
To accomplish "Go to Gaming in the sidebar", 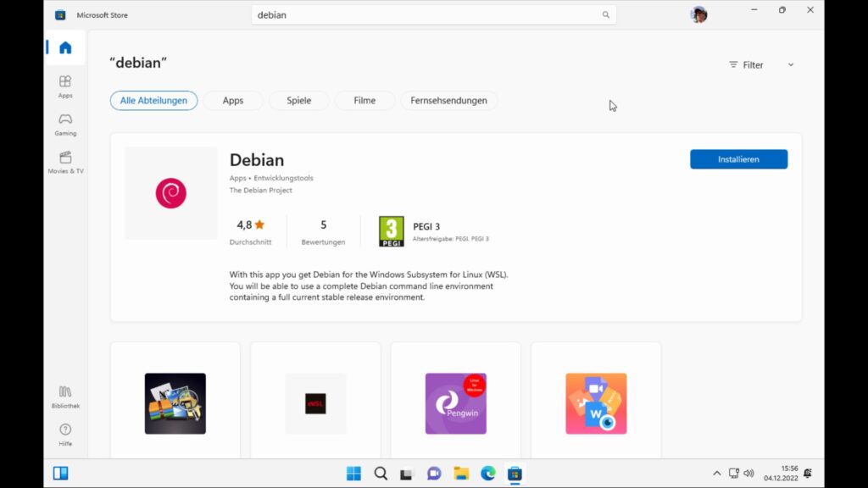I will 65,125.
